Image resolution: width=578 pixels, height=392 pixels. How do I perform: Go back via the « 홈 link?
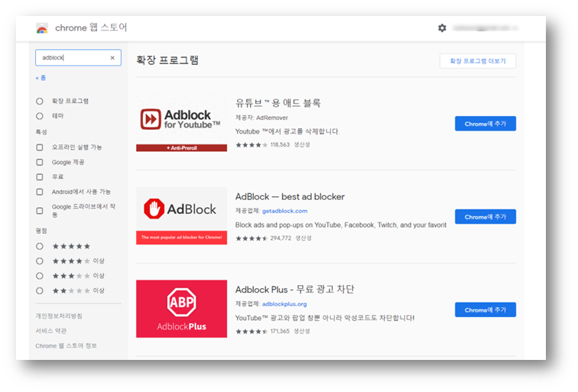41,78
